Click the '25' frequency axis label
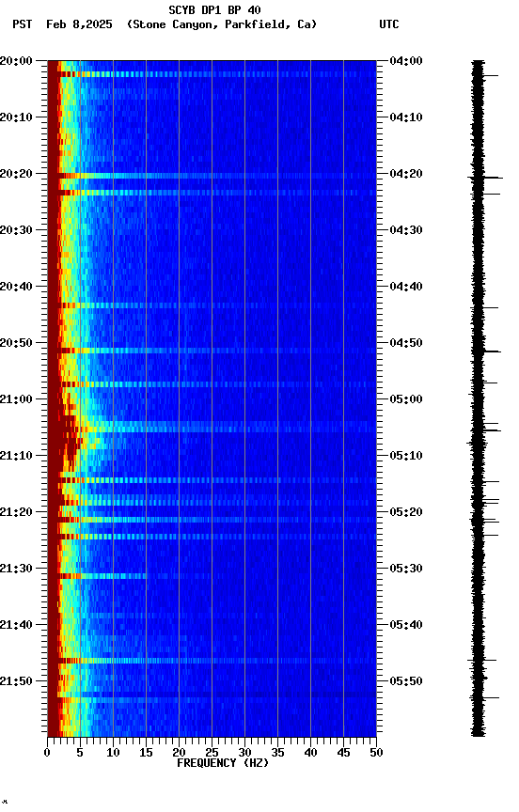The width and height of the screenshot is (519, 812). pyautogui.click(x=212, y=753)
